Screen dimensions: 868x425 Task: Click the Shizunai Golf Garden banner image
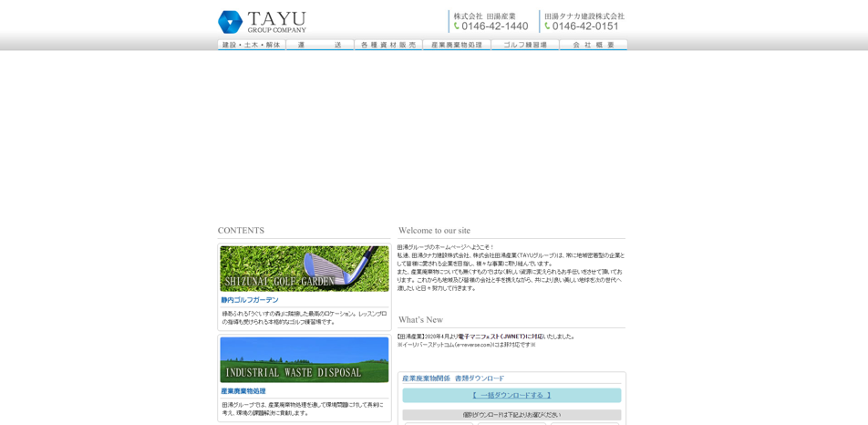pos(304,268)
